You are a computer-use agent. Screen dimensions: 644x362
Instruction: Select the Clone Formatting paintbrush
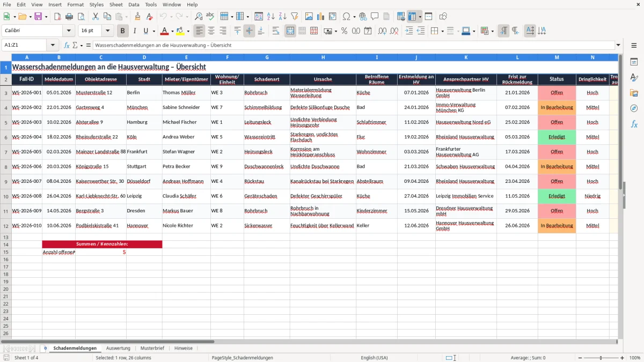pos(137,17)
